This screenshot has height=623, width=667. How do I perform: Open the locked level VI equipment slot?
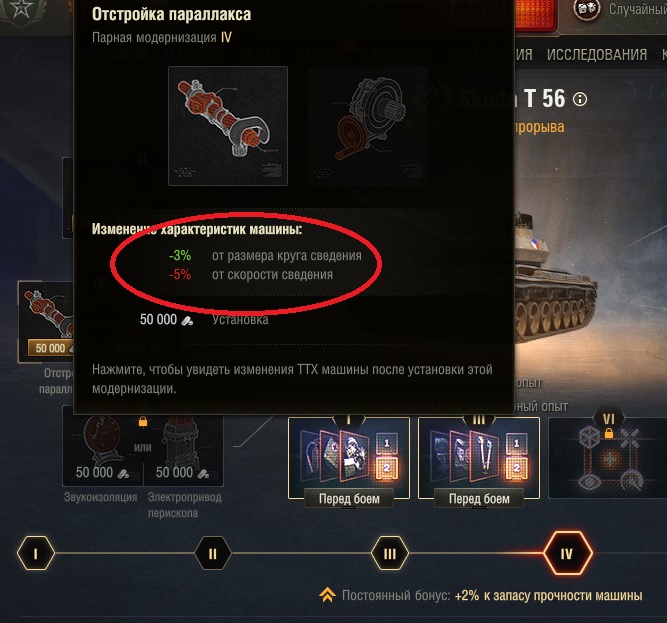pyautogui.click(x=609, y=457)
